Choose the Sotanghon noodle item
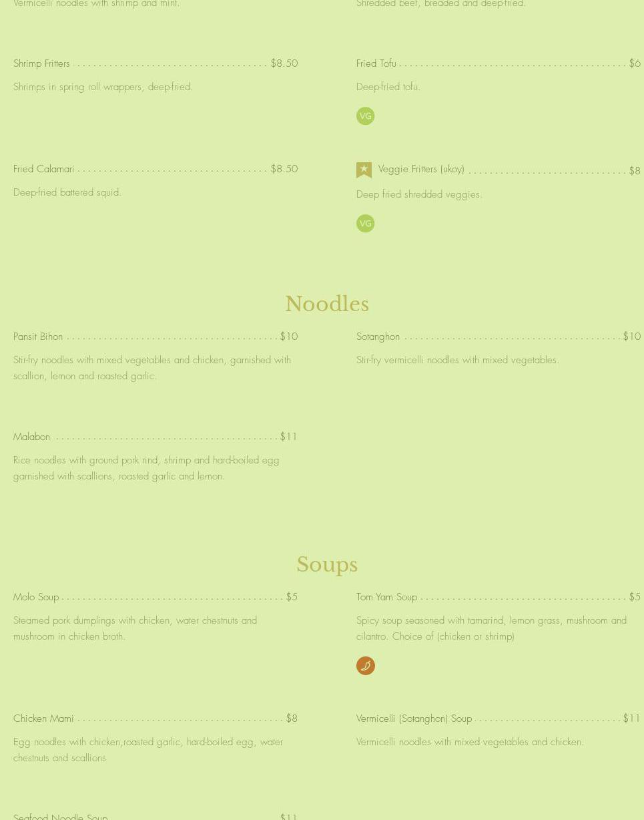644x820 pixels. [x=378, y=337]
